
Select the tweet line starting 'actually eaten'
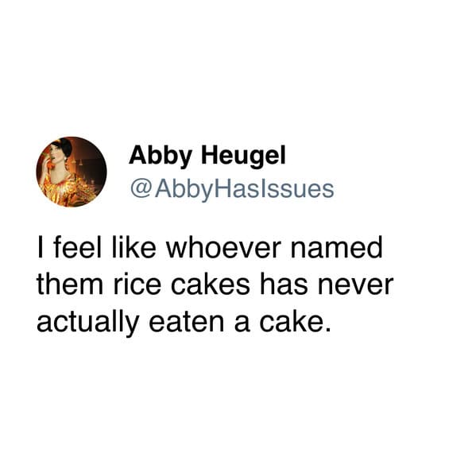pos(184,323)
